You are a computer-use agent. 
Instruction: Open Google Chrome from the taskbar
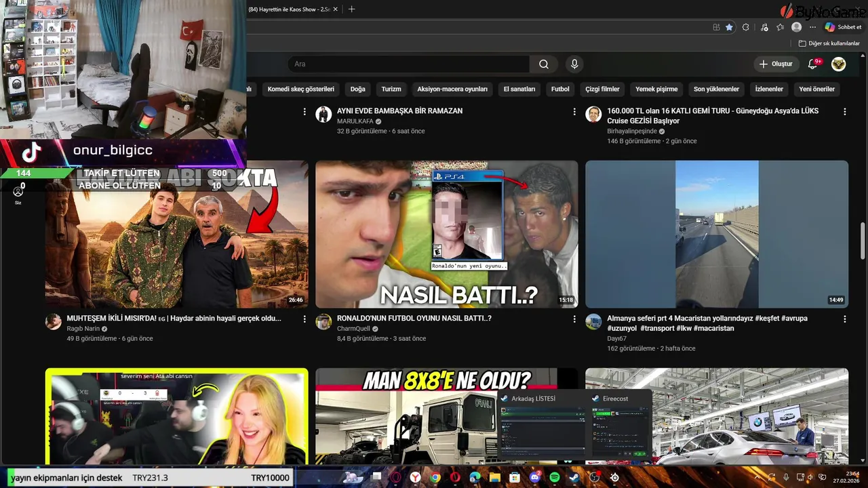pos(435,477)
